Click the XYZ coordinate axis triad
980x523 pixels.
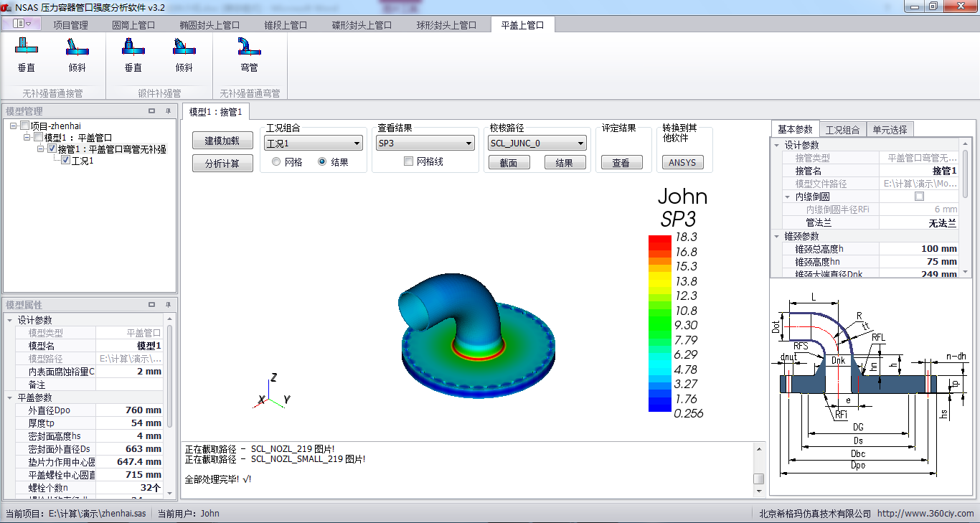(x=271, y=392)
